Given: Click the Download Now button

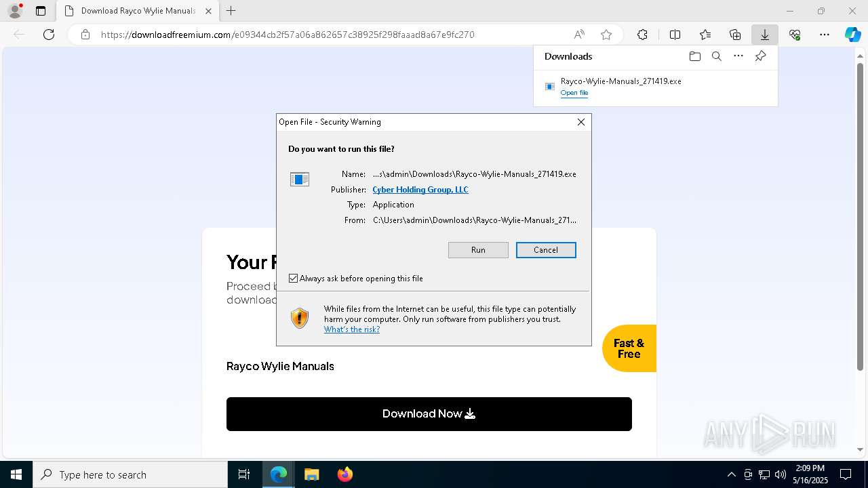Looking at the screenshot, I should tap(429, 414).
